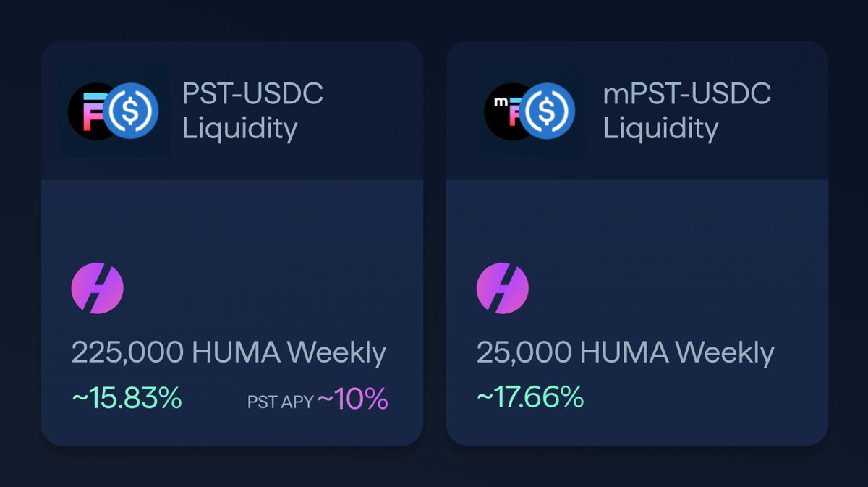Screen dimensions: 868x487
Task: Select the 225,000 HUMA Weekly reward text
Action: click(x=229, y=353)
